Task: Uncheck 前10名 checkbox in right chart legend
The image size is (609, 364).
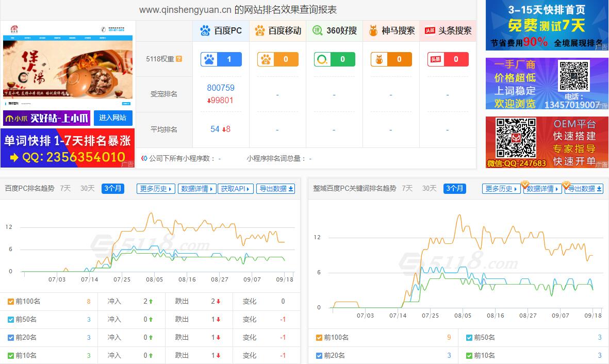Action: (x=469, y=355)
